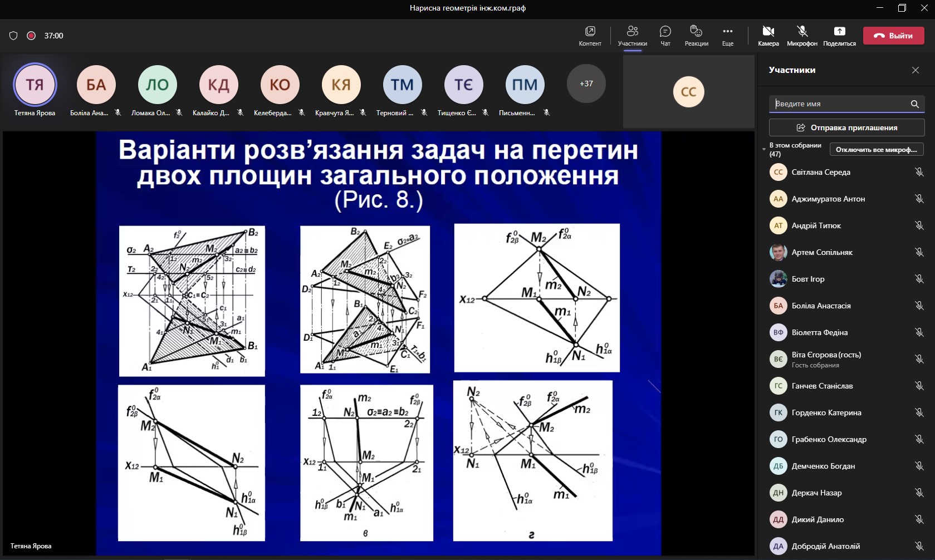Viewport: 935px width, 560px height.
Task: Expand the +37 more participants bubble
Action: click(586, 83)
